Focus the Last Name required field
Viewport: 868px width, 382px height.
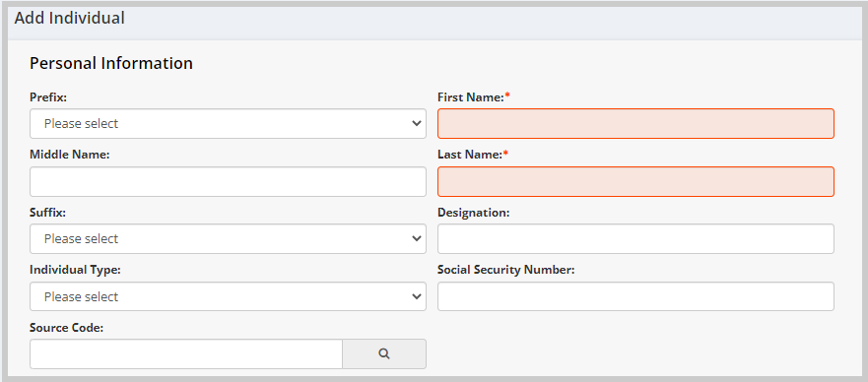[635, 181]
